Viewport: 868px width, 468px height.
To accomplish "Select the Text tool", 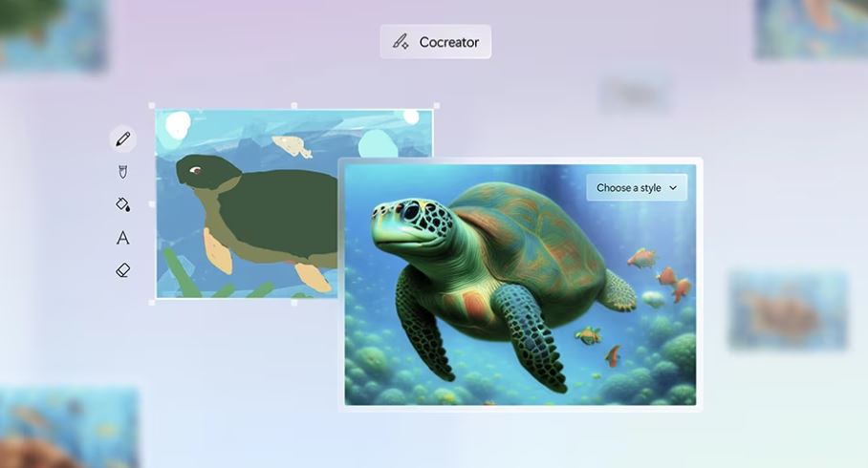I will [122, 238].
